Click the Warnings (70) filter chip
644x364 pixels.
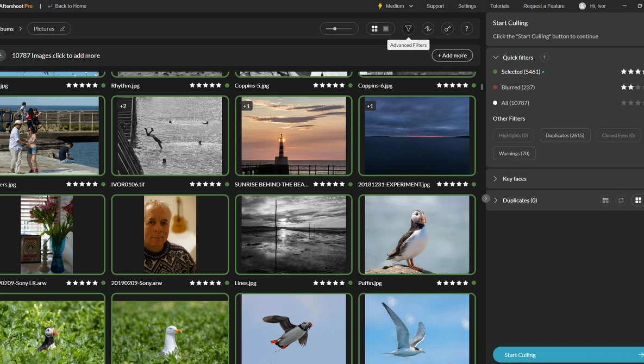tap(514, 154)
